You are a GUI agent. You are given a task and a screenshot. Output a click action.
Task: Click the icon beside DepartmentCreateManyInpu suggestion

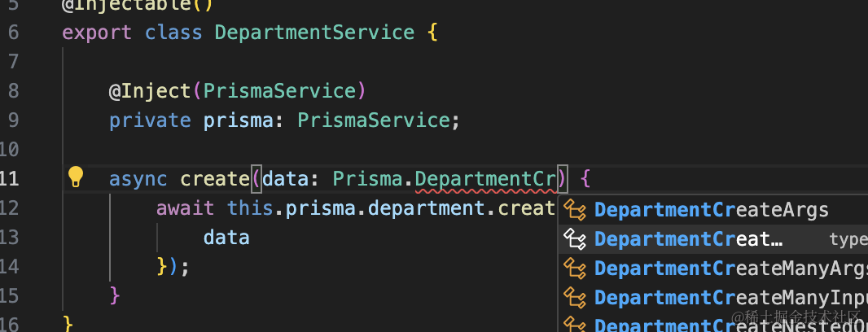[576, 297]
